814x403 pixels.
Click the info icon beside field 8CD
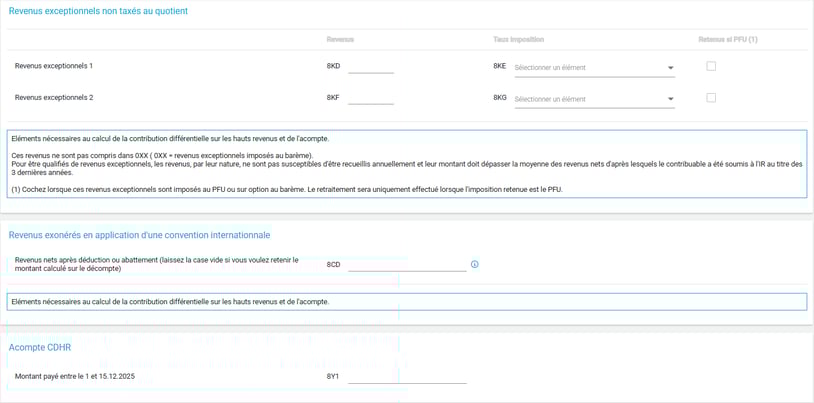(x=475, y=265)
